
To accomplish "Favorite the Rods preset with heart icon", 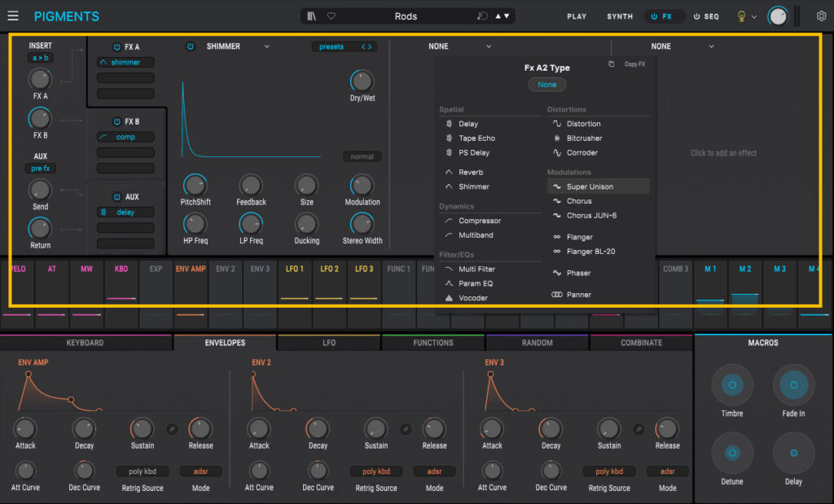I will click(x=331, y=16).
